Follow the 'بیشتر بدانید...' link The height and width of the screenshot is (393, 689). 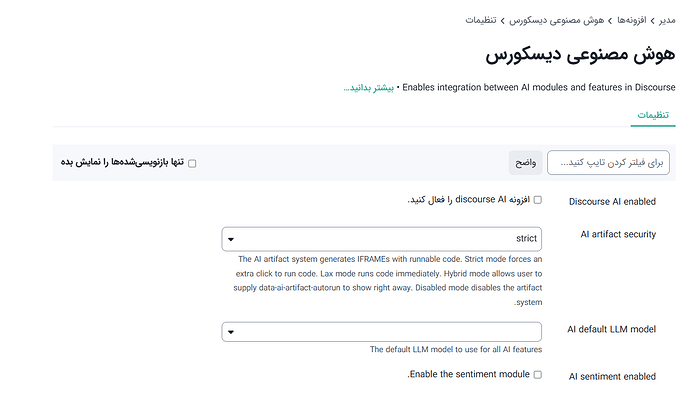[369, 87]
